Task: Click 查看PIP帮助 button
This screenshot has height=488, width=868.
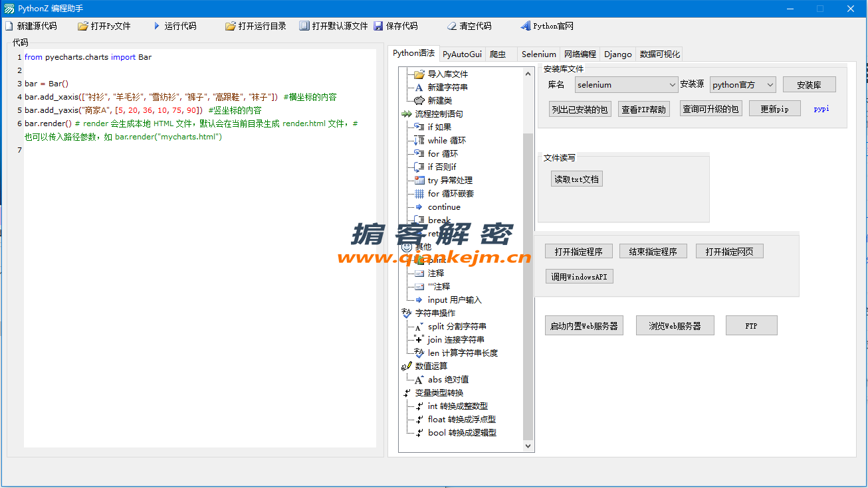Action: [643, 110]
